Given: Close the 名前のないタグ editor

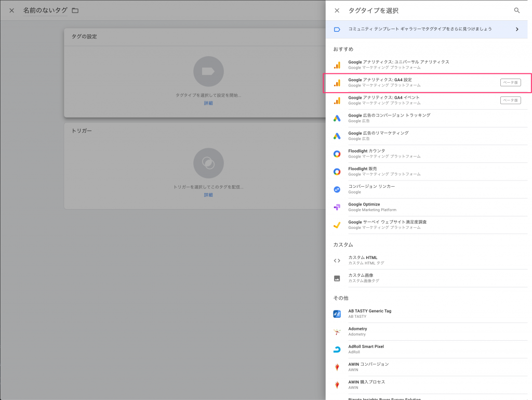Looking at the screenshot, I should [11, 10].
